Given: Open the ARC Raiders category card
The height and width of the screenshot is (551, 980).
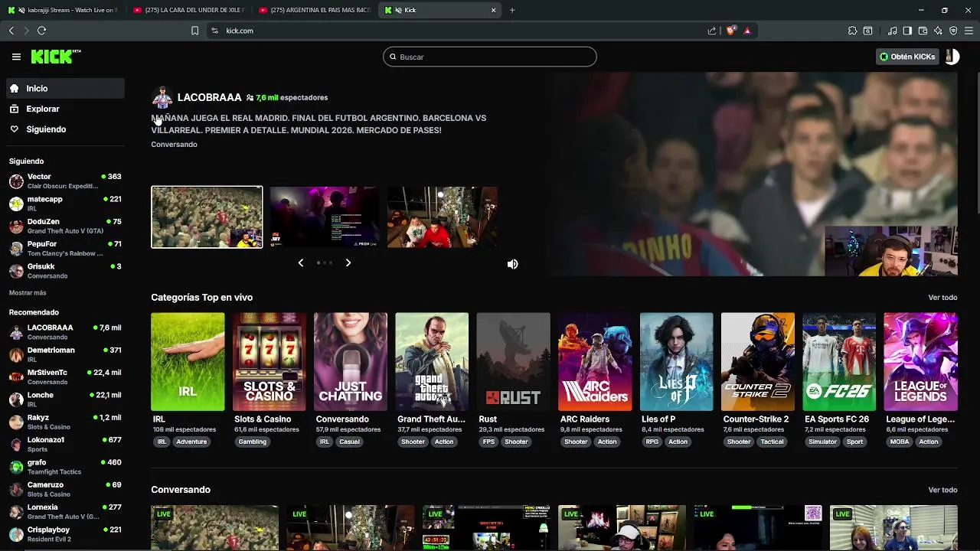Looking at the screenshot, I should click(595, 361).
